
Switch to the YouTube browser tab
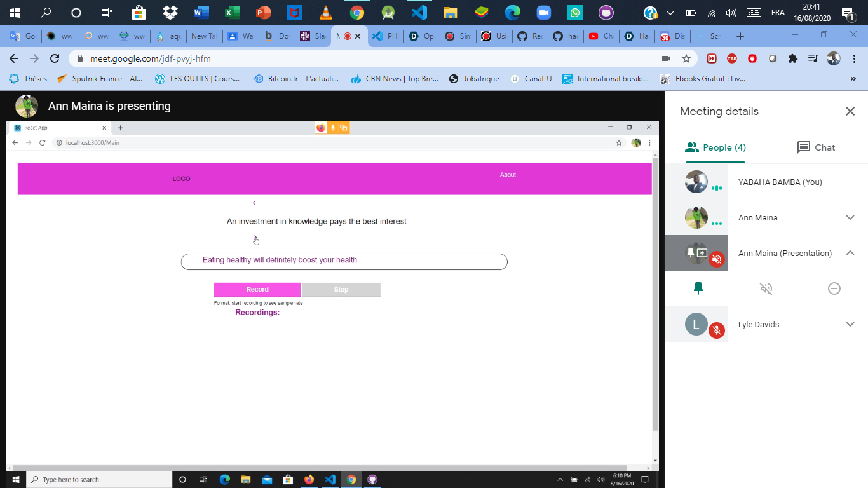point(601,36)
